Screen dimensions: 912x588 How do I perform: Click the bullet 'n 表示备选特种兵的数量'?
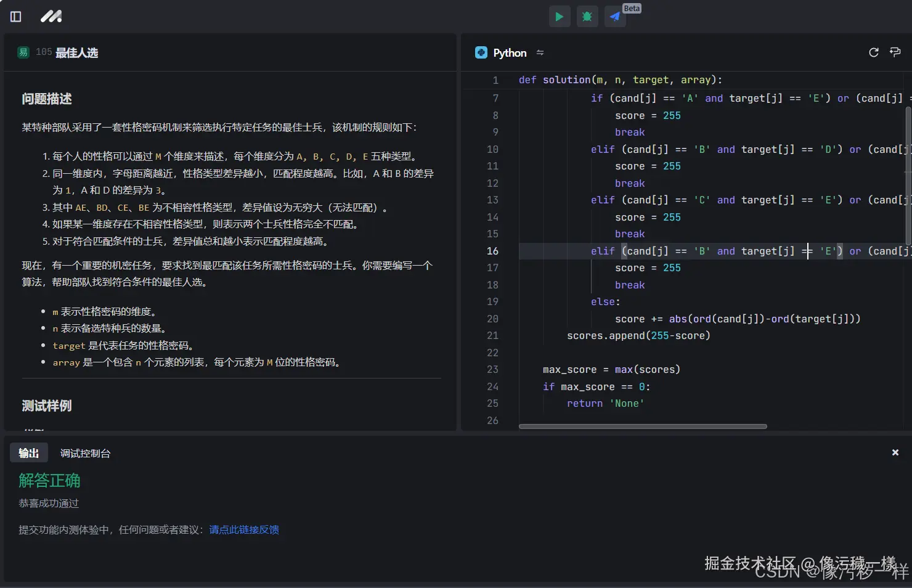[x=110, y=329]
